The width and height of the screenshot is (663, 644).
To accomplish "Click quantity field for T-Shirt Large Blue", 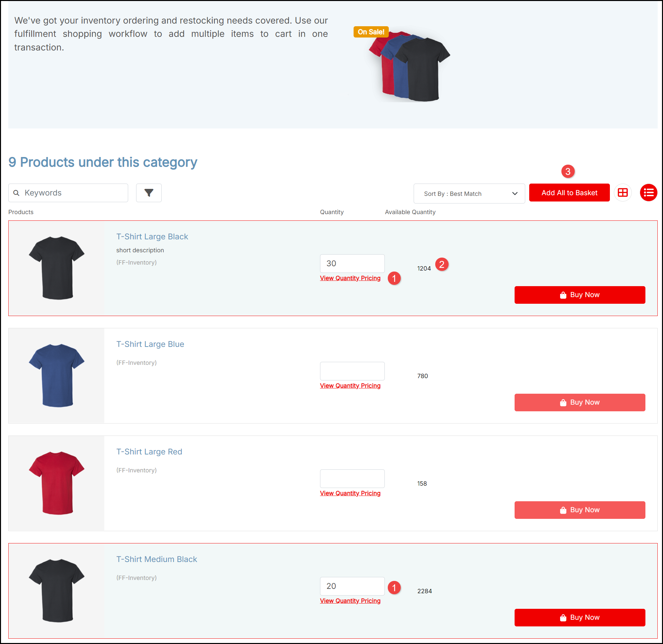I will [352, 371].
